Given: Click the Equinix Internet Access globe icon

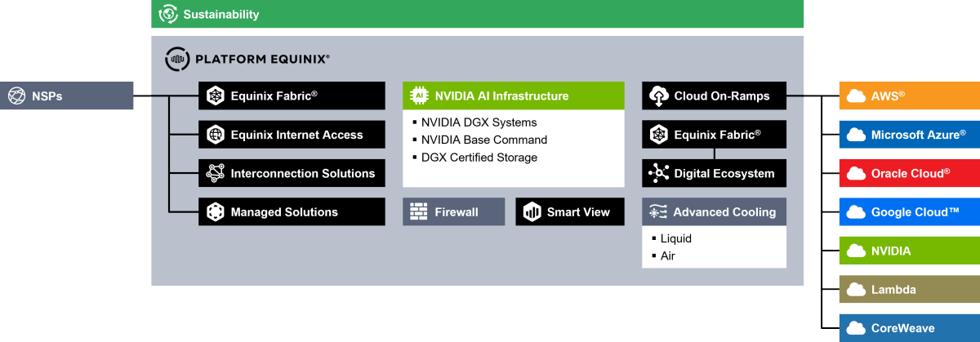Looking at the screenshot, I should (x=216, y=135).
